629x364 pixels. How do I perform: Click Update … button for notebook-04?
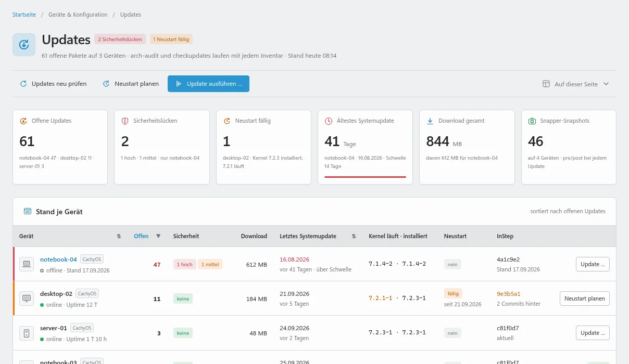point(593,264)
